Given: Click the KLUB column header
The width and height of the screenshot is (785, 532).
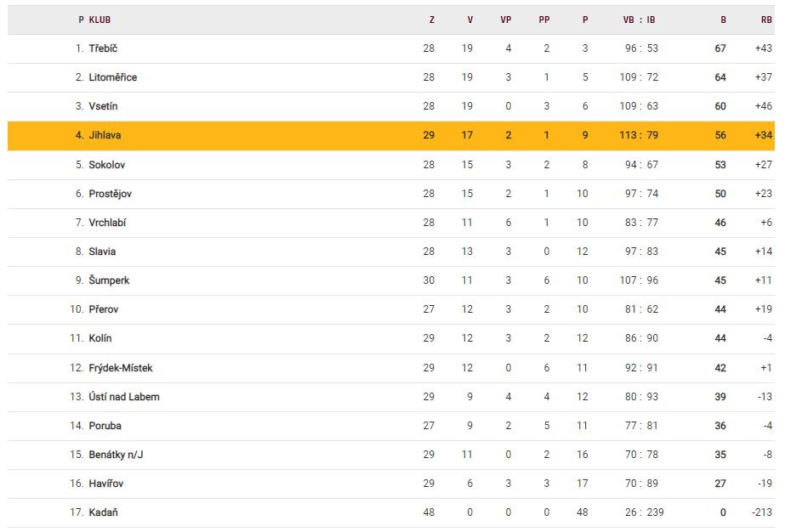Looking at the screenshot, I should (x=100, y=20).
